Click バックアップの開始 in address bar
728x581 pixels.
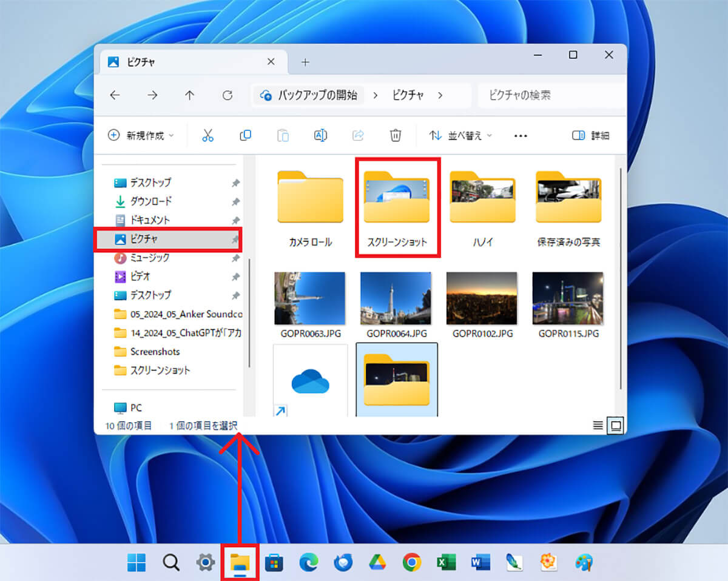tap(309, 95)
